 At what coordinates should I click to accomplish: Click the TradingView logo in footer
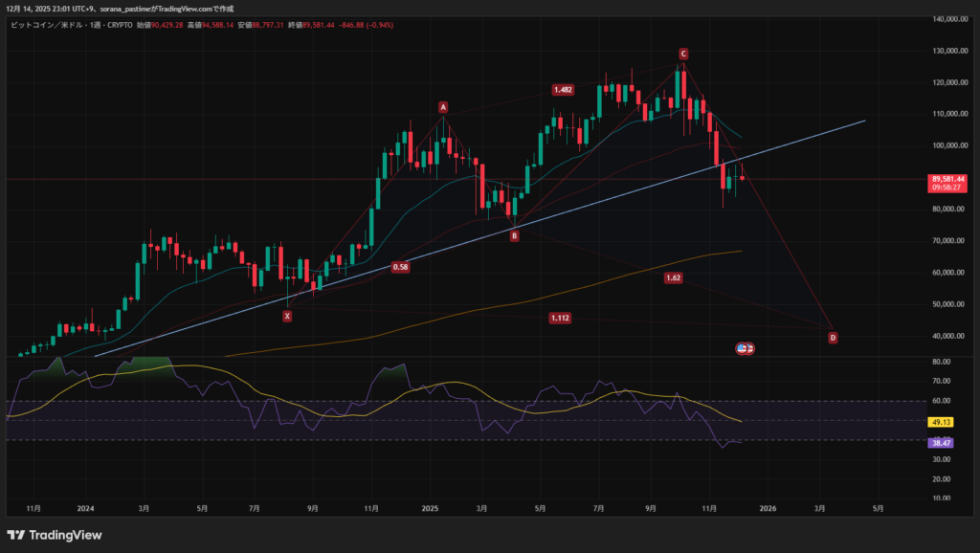[54, 535]
